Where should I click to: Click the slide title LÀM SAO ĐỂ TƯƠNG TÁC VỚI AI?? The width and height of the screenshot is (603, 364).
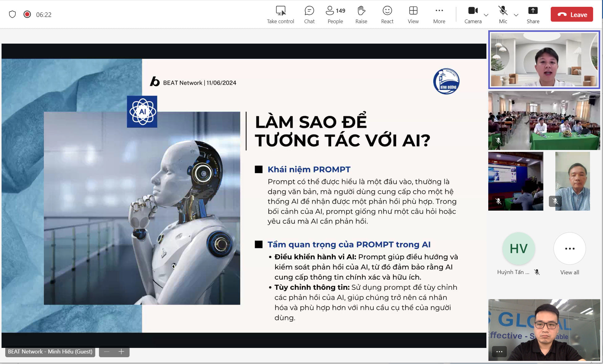[342, 131]
